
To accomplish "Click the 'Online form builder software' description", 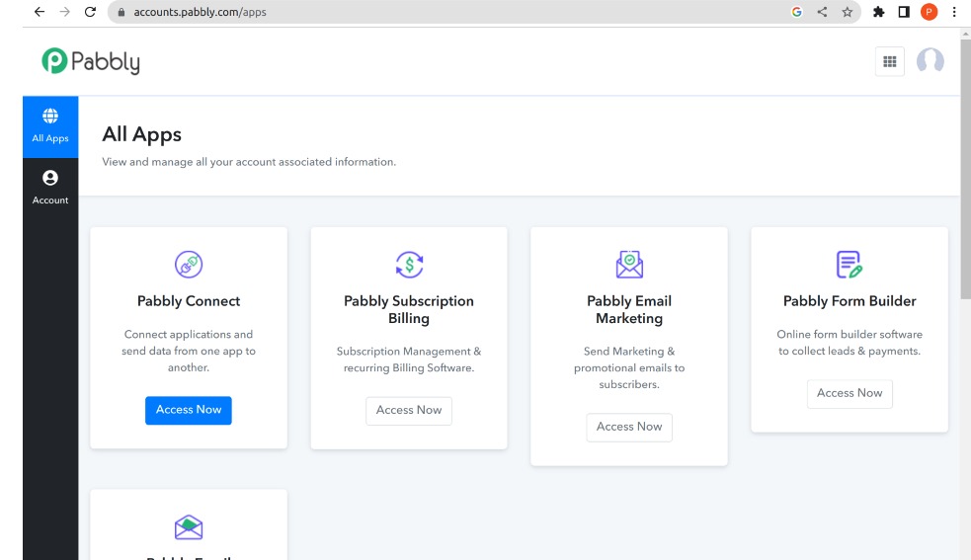I will 850,343.
